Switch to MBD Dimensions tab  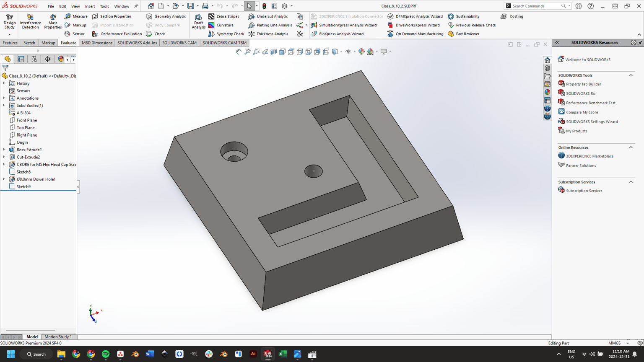tap(97, 43)
